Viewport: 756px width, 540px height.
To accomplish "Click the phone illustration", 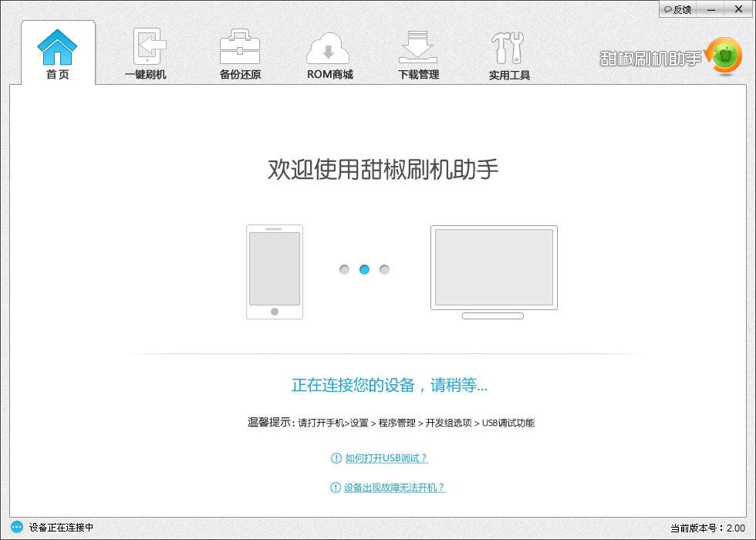I will point(274,272).
